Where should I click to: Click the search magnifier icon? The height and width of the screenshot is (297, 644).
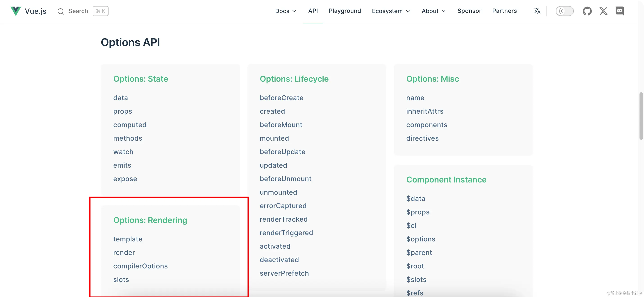(x=61, y=11)
